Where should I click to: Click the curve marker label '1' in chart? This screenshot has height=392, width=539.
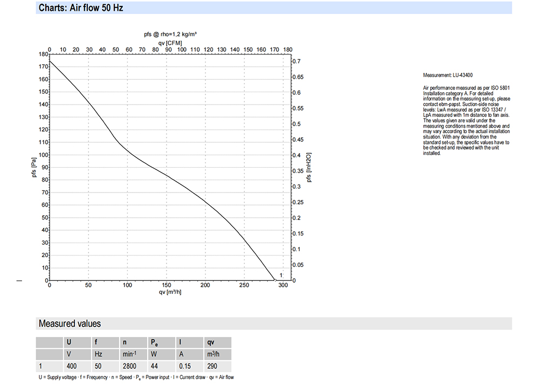[281, 275]
